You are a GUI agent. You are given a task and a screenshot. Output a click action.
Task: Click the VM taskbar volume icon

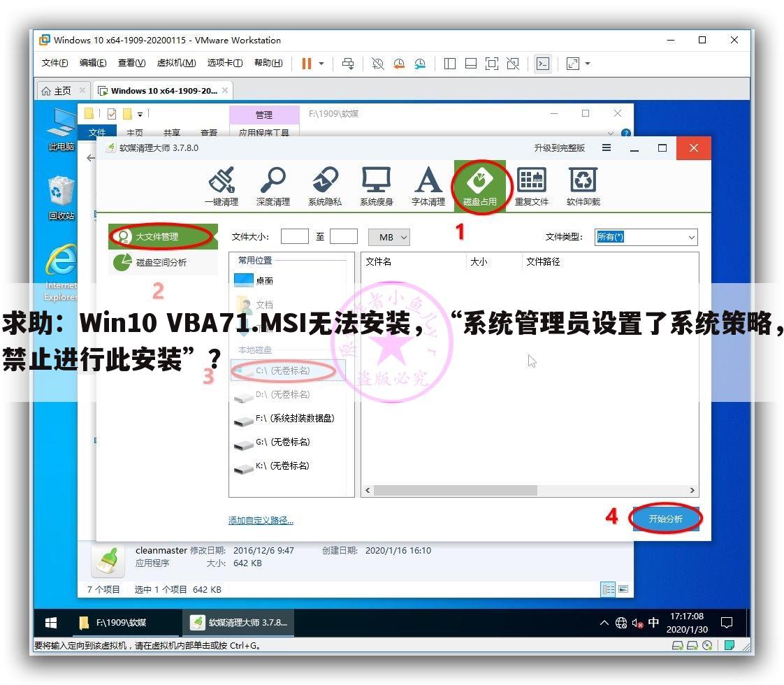(637, 623)
